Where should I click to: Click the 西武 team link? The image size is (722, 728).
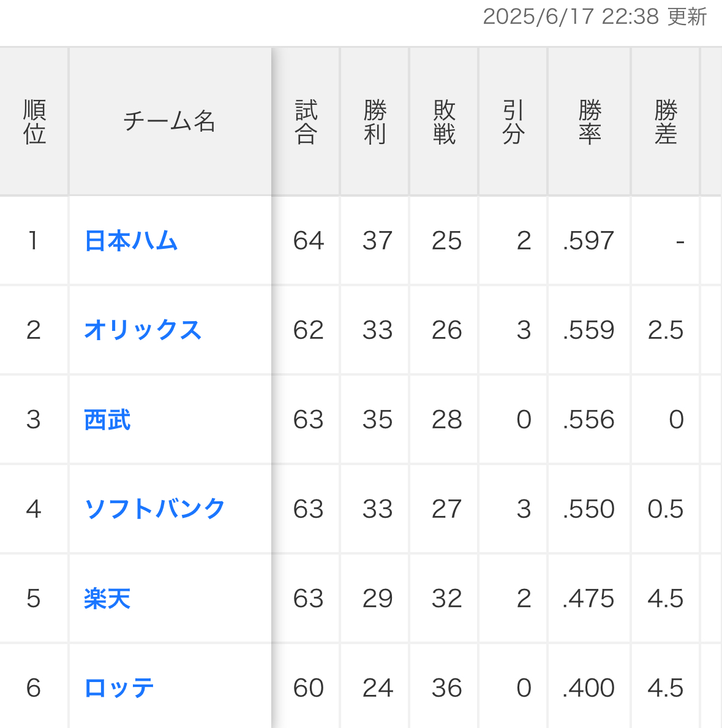[x=108, y=420]
